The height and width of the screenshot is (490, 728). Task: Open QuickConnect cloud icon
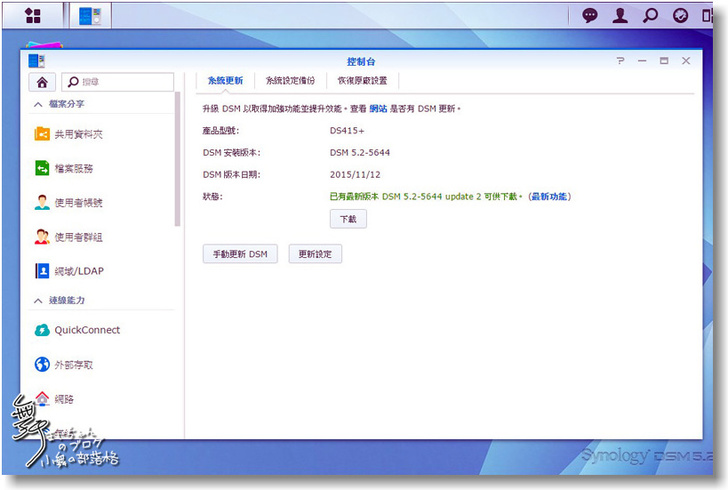tap(42, 330)
